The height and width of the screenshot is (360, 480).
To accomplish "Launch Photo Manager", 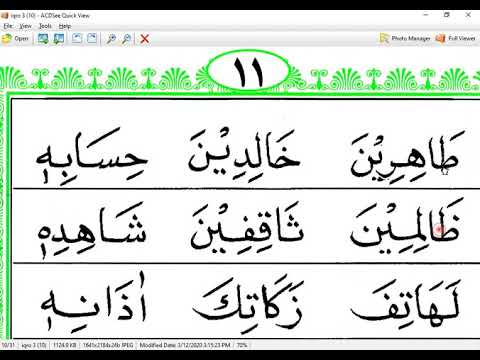I will pyautogui.click(x=405, y=39).
